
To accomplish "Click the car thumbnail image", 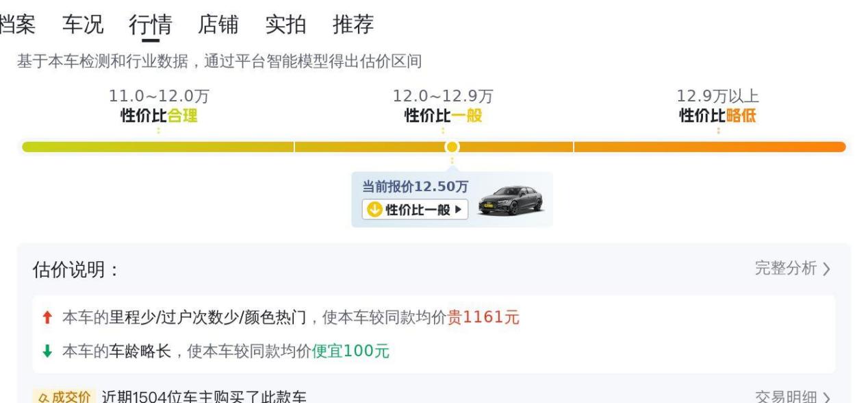I will (511, 200).
